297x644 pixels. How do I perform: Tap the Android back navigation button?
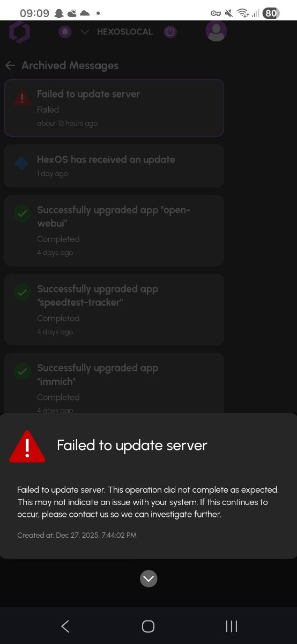point(65,626)
